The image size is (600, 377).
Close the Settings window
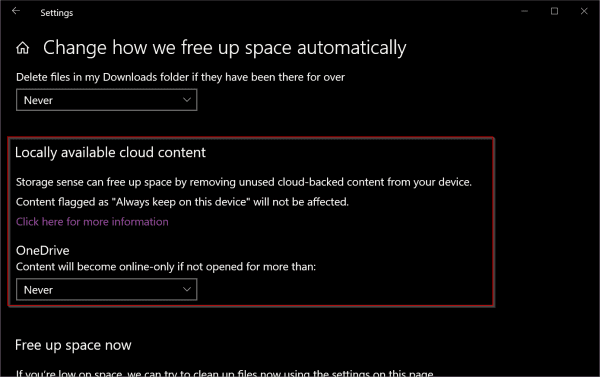pos(584,11)
